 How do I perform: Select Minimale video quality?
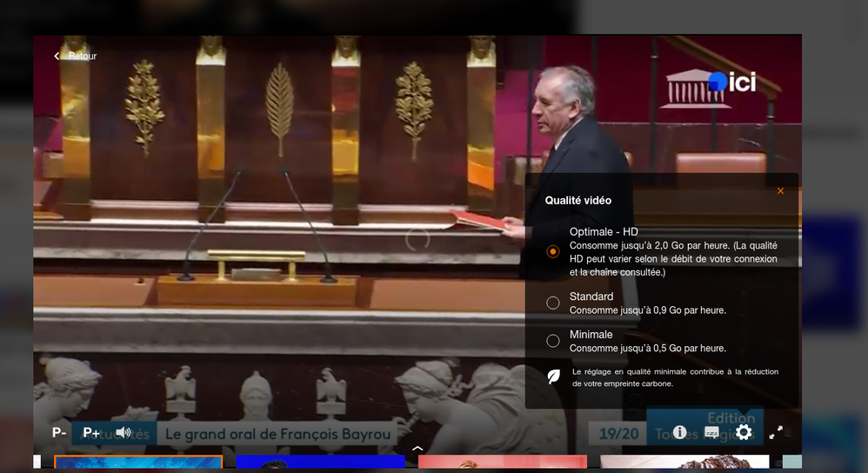click(x=553, y=341)
